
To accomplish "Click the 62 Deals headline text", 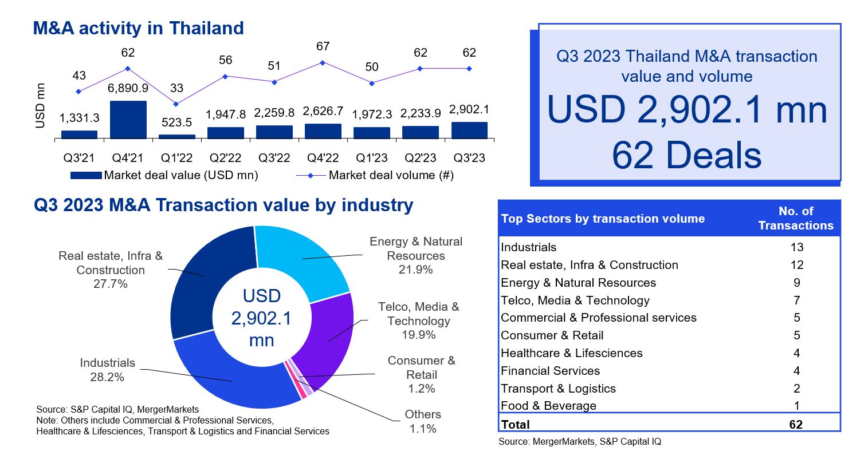I will point(687,155).
